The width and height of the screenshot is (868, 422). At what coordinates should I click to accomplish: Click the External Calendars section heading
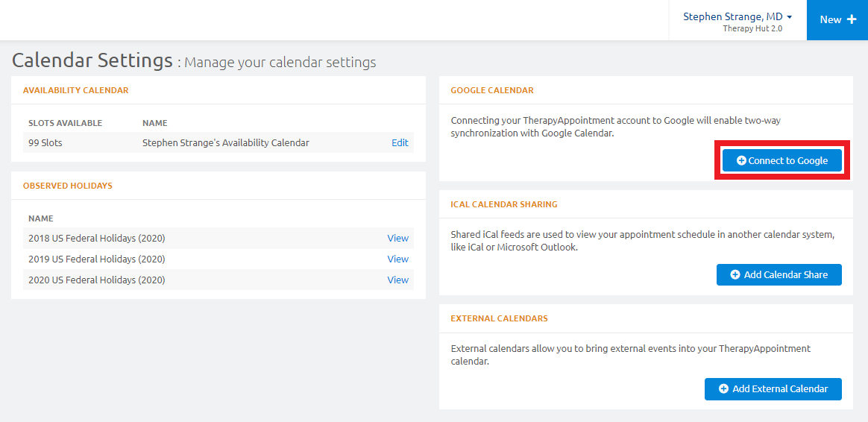(x=499, y=318)
